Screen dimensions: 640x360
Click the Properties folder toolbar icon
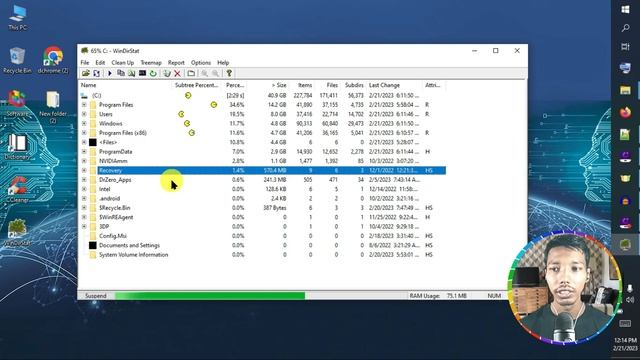[x=191, y=73]
